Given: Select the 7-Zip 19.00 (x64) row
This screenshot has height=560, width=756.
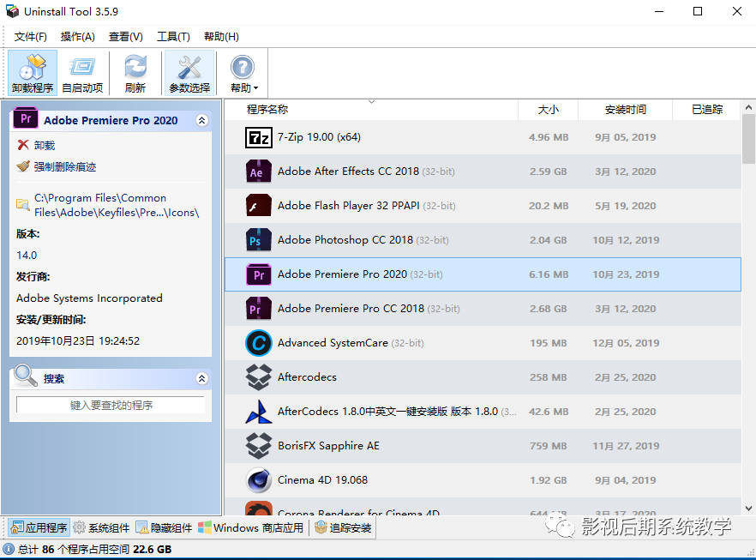Looking at the screenshot, I should coord(483,137).
